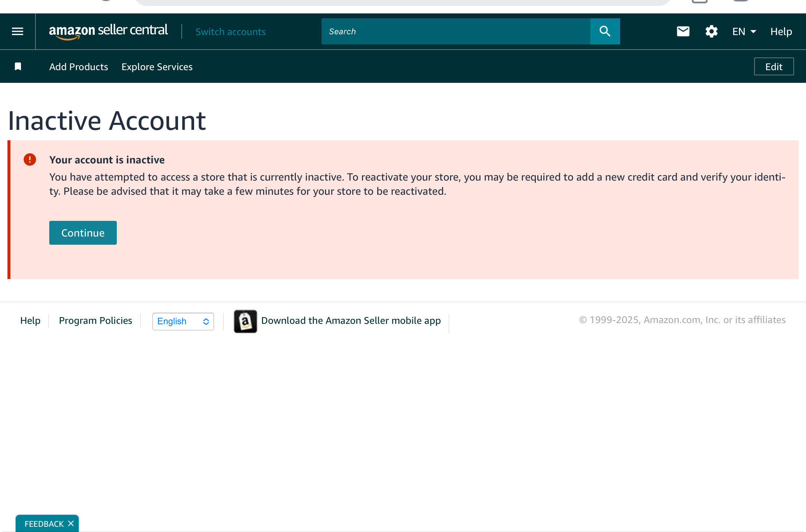806x532 pixels.
Task: Open the English language selector in the footer
Action: coord(183,321)
